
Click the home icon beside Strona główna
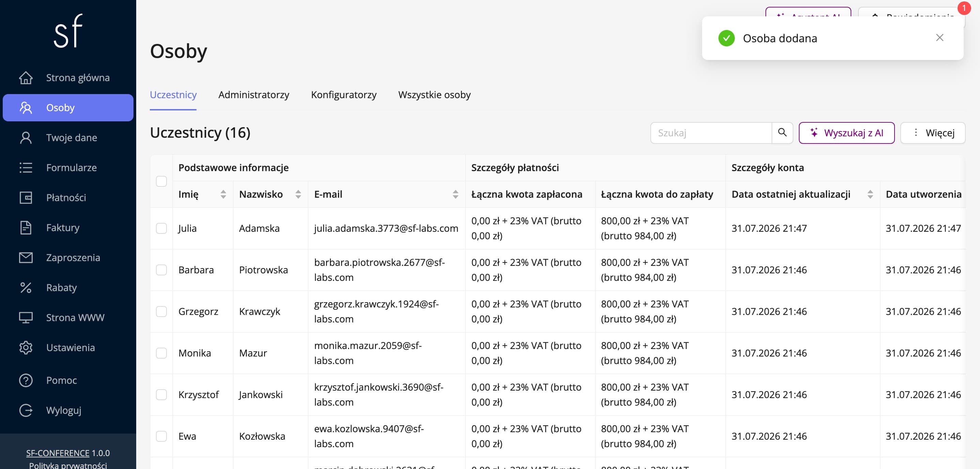[26, 78]
